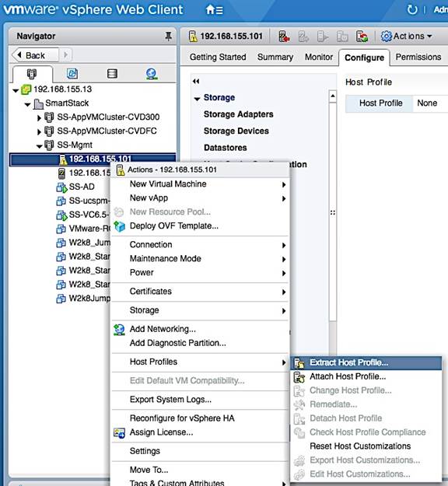The width and height of the screenshot is (448, 486).
Task: Click host warning icon next to 192.168.155.101 title
Action: pyautogui.click(x=193, y=37)
